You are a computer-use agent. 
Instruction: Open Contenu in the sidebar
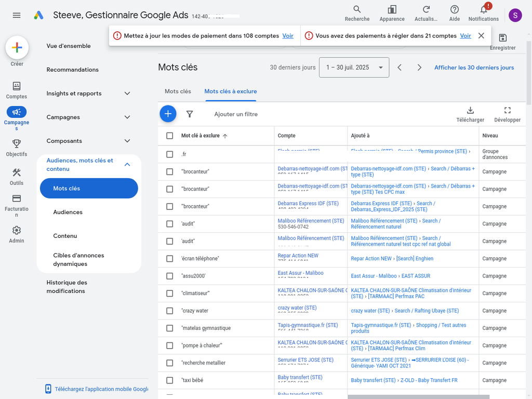[65, 236]
